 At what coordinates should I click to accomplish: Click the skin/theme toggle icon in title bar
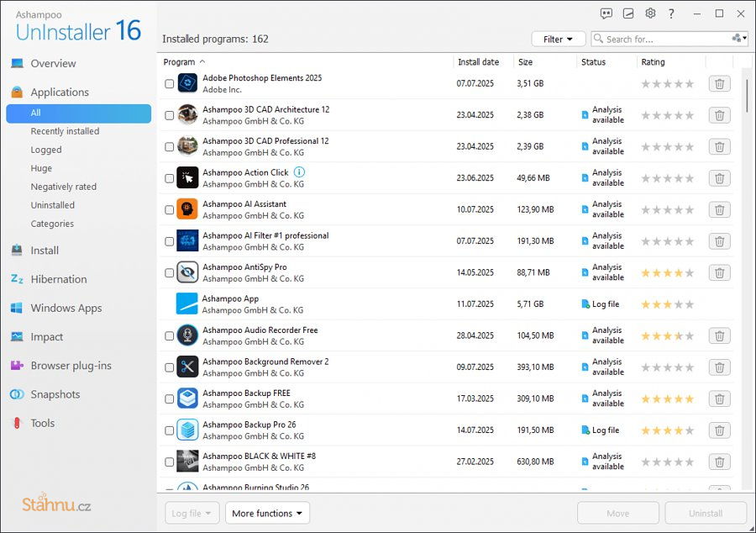click(628, 13)
